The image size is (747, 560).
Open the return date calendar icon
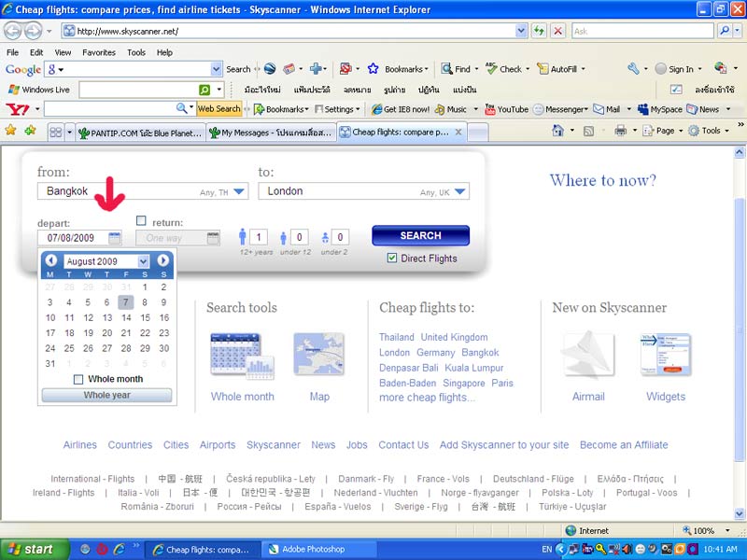pos(213,238)
